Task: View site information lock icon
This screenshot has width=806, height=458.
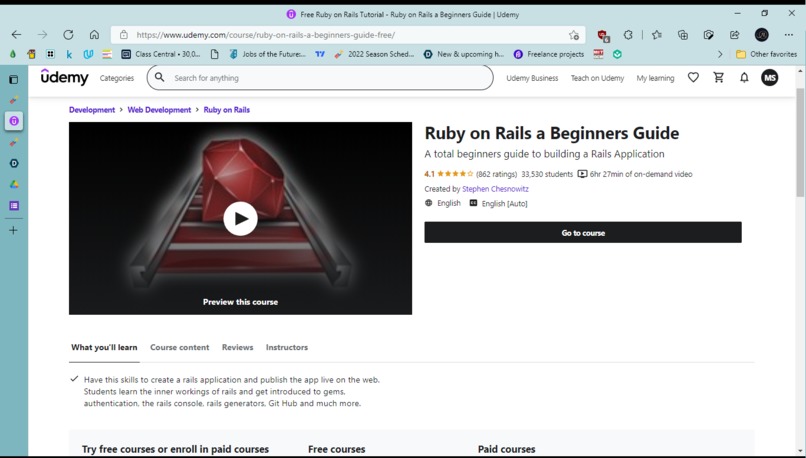Action: point(123,35)
